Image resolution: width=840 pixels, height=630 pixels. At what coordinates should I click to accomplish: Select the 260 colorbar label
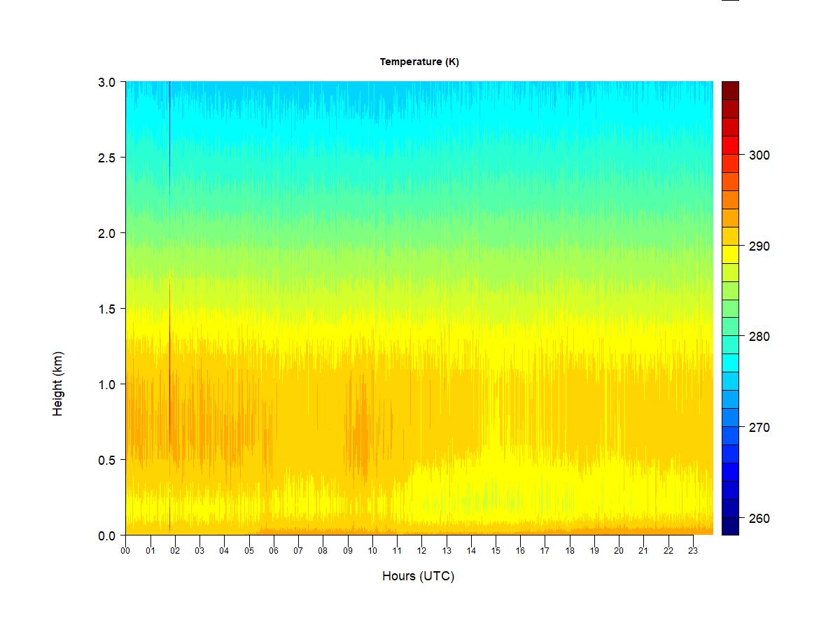pos(759,519)
